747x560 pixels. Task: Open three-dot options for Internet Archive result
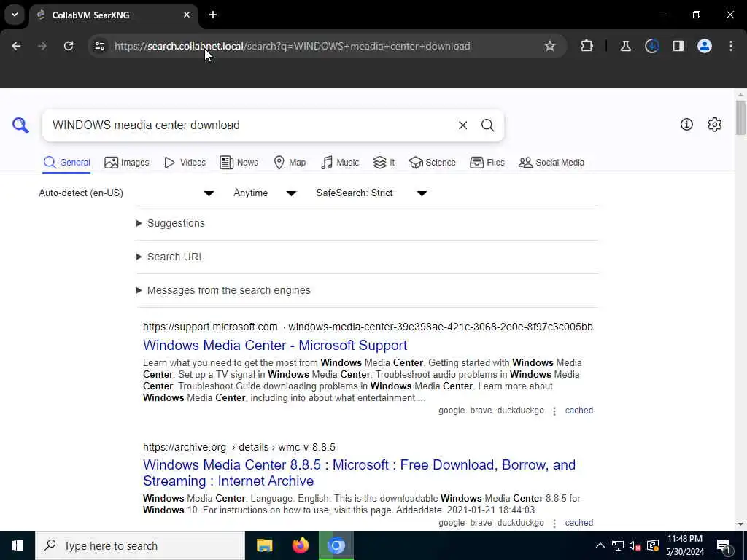pyautogui.click(x=554, y=524)
